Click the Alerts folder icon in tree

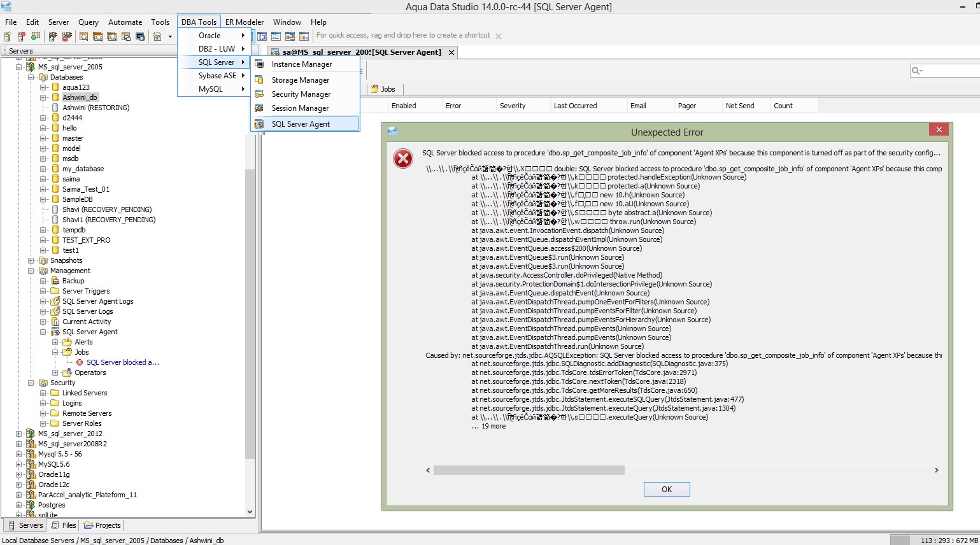(x=67, y=342)
